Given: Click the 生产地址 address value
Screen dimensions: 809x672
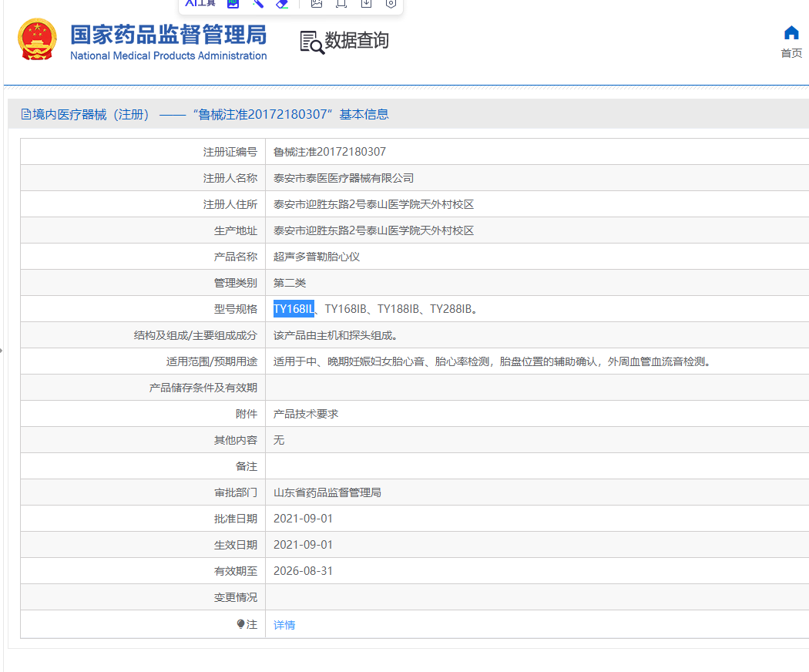Looking at the screenshot, I should coord(374,230).
